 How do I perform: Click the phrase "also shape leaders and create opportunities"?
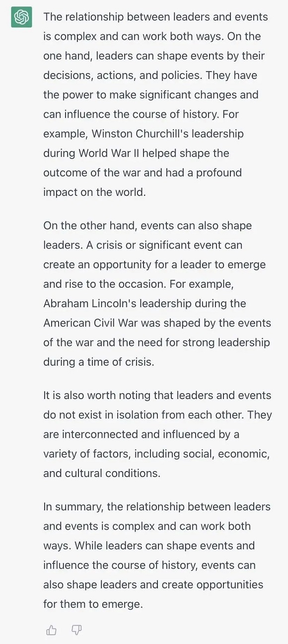153,585
